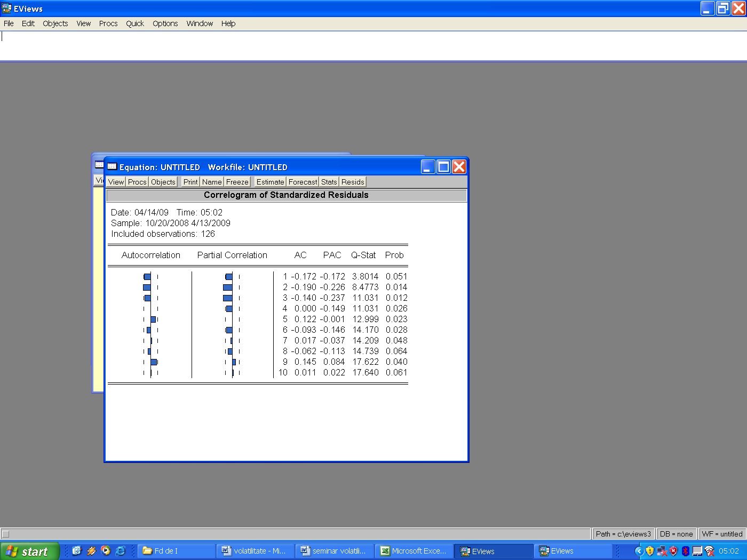Image resolution: width=747 pixels, height=560 pixels.
Task: Click the background workfile window icon
Action: [99, 164]
